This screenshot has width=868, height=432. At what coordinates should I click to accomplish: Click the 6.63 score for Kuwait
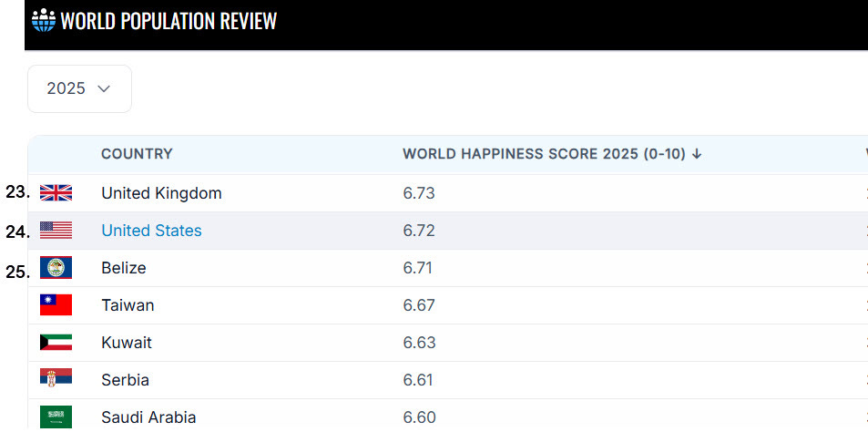point(420,343)
